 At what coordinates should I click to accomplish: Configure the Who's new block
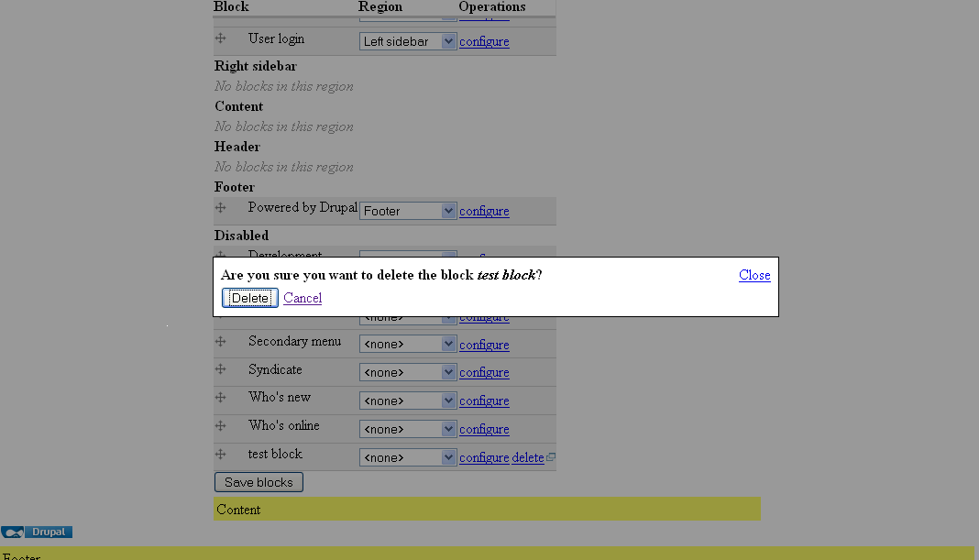tap(484, 401)
